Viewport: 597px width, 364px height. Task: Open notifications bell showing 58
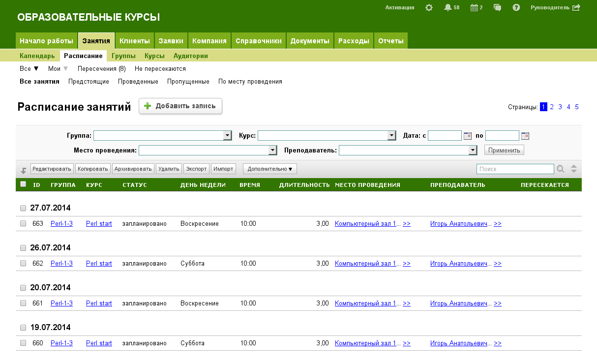[x=448, y=7]
